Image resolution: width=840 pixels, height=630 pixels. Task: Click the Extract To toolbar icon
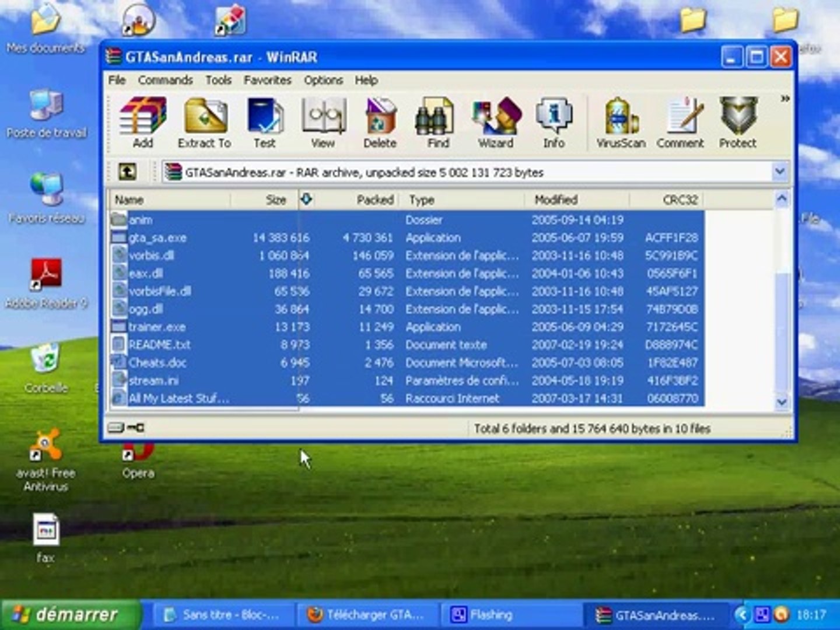[204, 122]
